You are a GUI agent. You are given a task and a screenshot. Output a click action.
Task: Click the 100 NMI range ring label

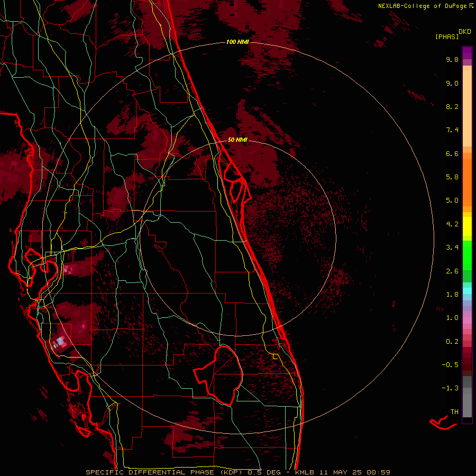click(x=237, y=42)
